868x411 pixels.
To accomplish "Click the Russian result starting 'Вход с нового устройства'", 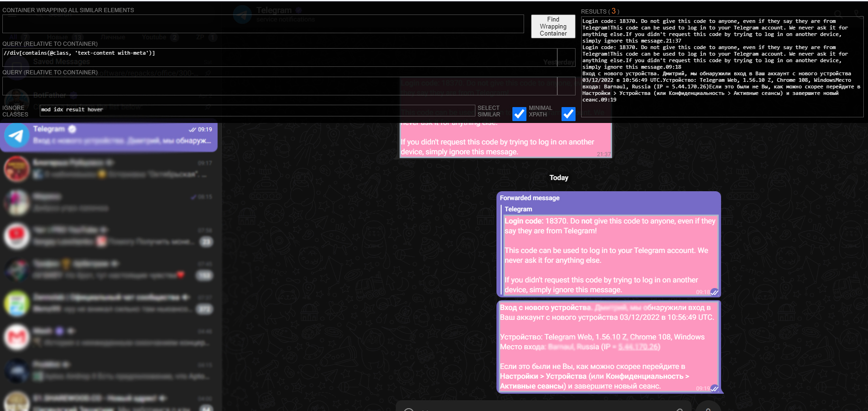I will pos(721,87).
